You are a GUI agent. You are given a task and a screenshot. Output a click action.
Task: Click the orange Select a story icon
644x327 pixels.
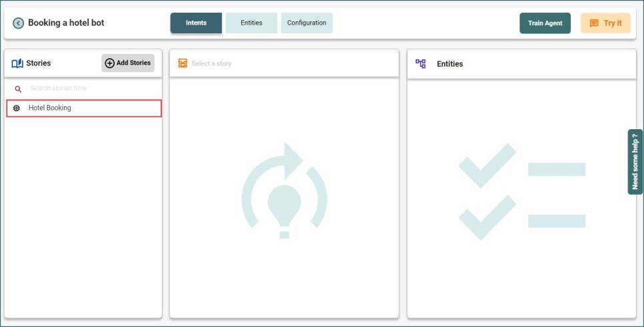pyautogui.click(x=183, y=63)
